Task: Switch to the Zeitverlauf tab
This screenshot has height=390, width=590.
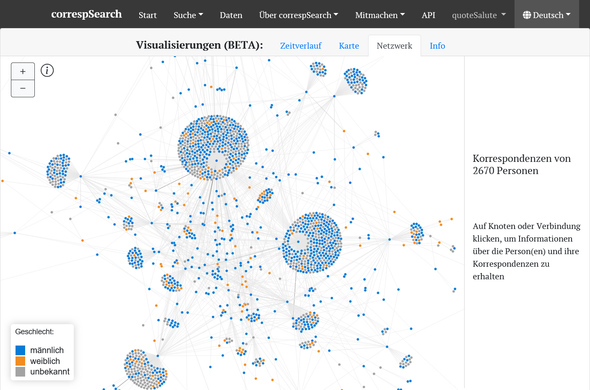Action: (x=301, y=46)
